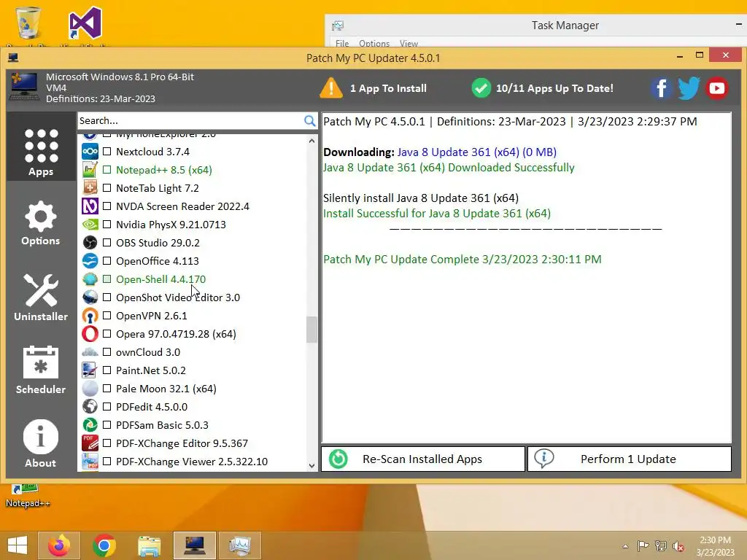747x560 pixels.
Task: Select the OpenVPN 2.6.1 entry
Action: pyautogui.click(x=152, y=316)
